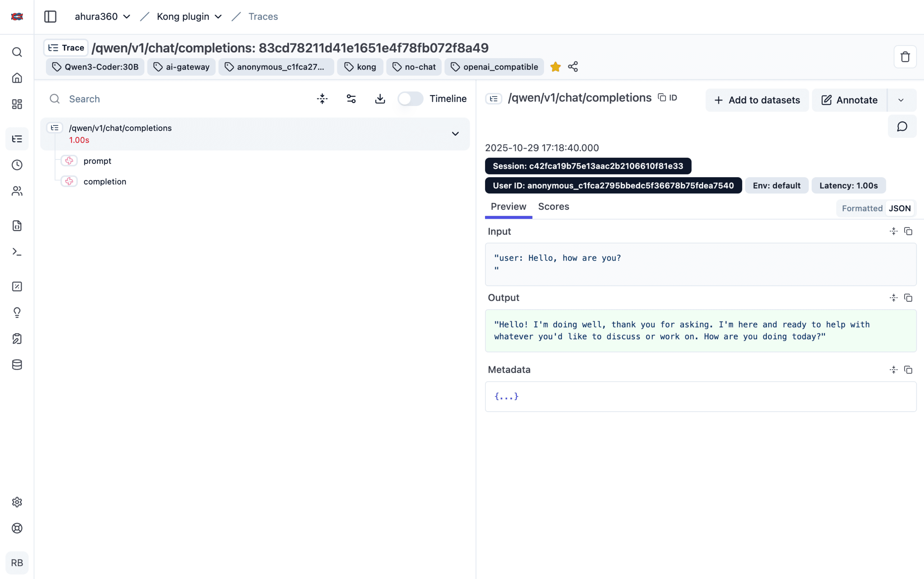Click the Add to datasets button
924x579 pixels.
tap(757, 100)
